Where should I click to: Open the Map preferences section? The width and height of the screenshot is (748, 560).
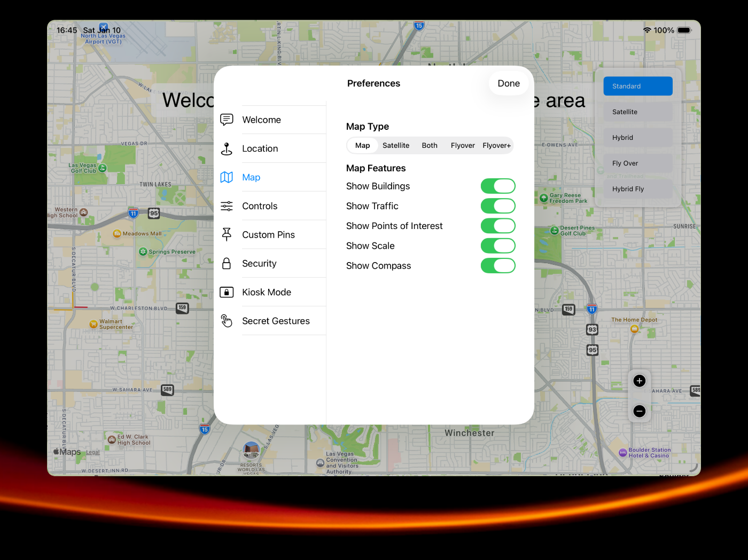click(x=251, y=177)
